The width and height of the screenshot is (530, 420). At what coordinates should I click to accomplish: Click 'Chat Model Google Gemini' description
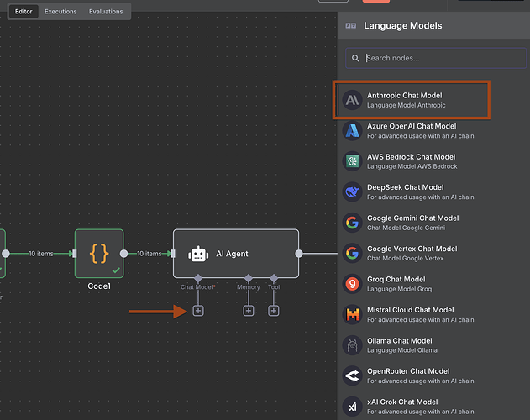[x=406, y=228]
